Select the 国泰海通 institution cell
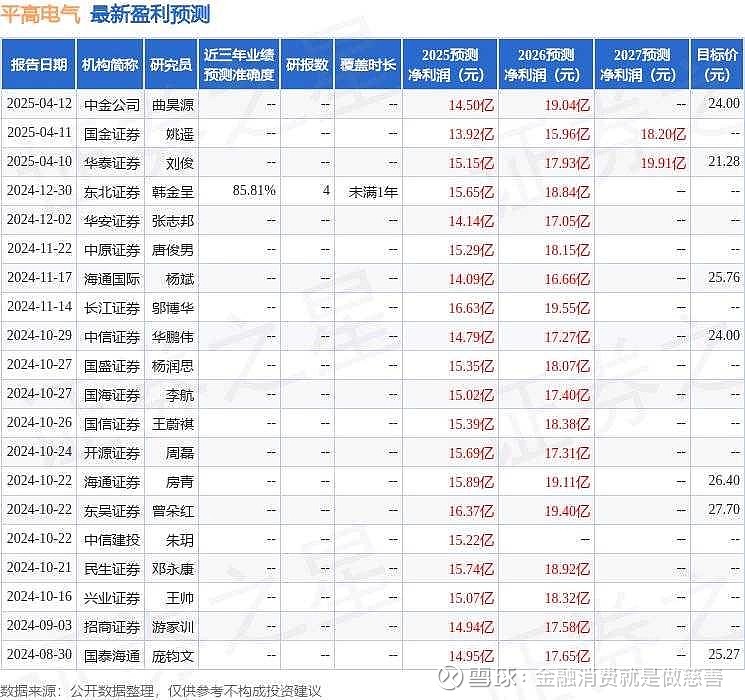 (x=112, y=656)
